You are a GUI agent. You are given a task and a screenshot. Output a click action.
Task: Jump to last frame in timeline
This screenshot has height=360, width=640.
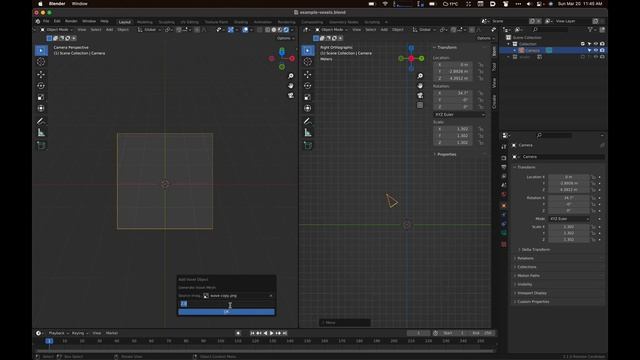tap(285, 333)
